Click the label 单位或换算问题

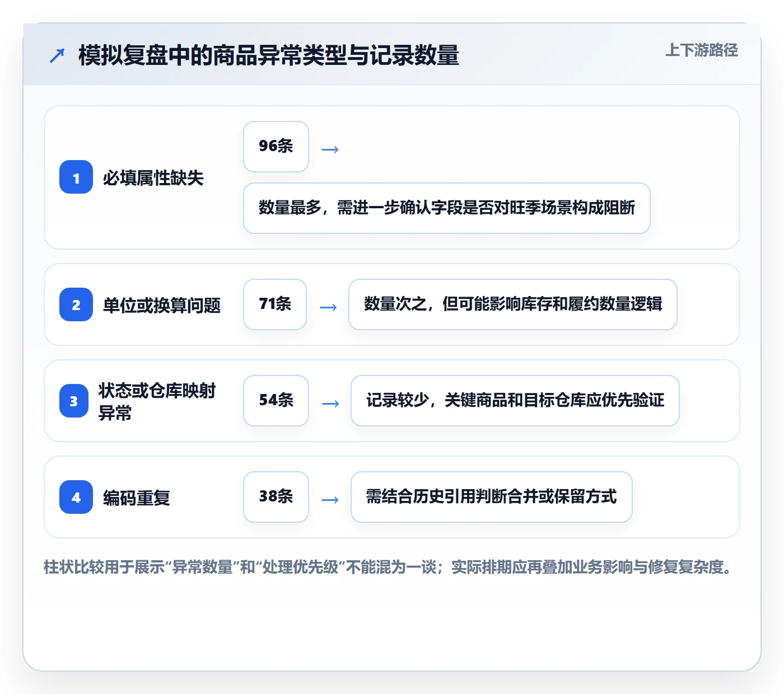[x=162, y=305]
